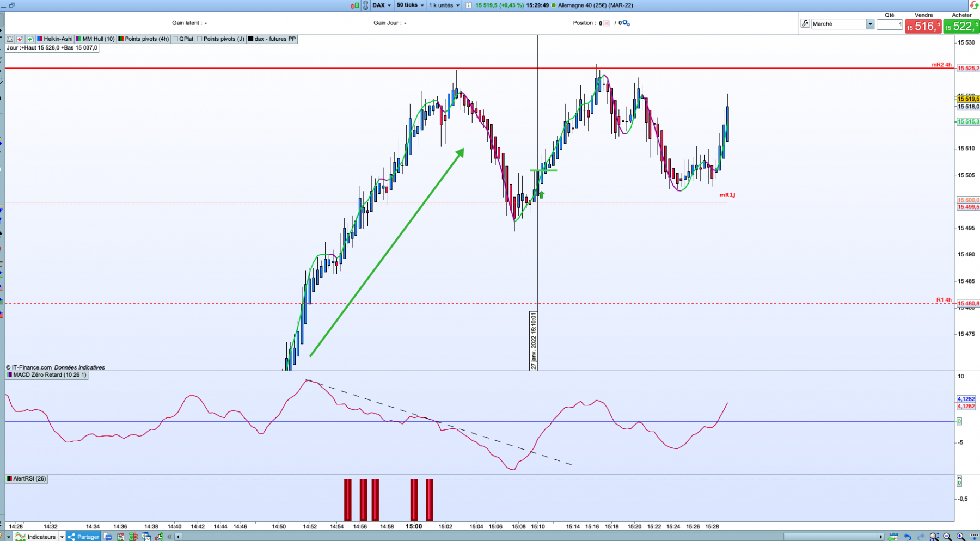
Task: Open the instrument info icon
Action: coord(469,5)
